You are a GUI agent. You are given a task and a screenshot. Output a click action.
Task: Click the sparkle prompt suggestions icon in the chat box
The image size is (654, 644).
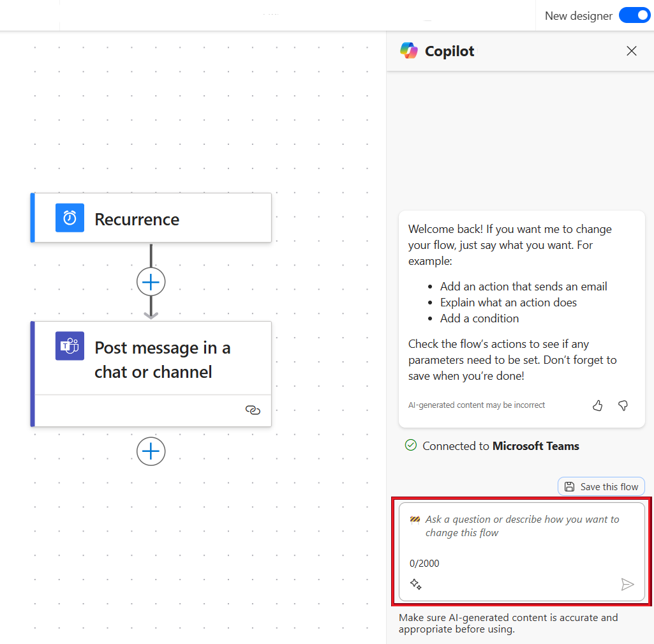click(x=416, y=583)
